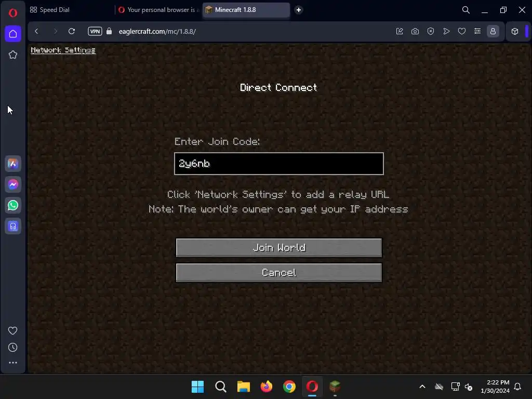The width and height of the screenshot is (532, 399).
Task: Open a new tab with plus button
Action: (x=299, y=10)
